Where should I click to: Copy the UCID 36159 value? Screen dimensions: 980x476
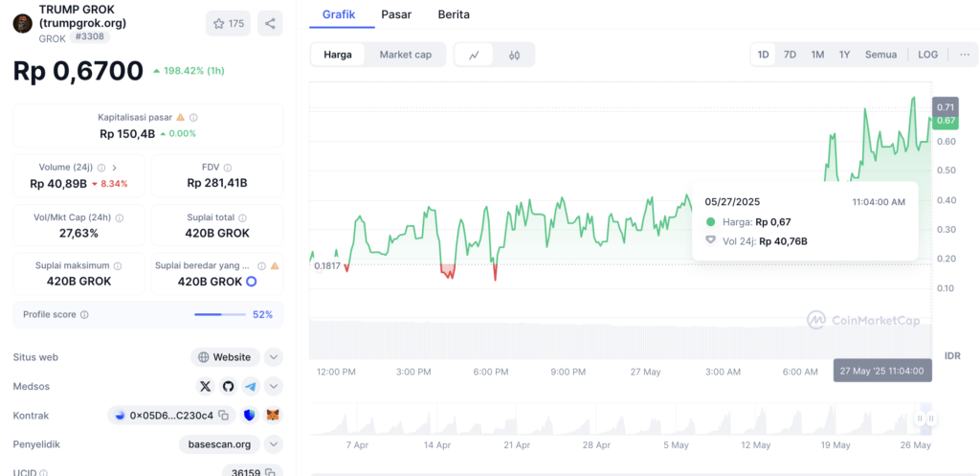click(270, 473)
